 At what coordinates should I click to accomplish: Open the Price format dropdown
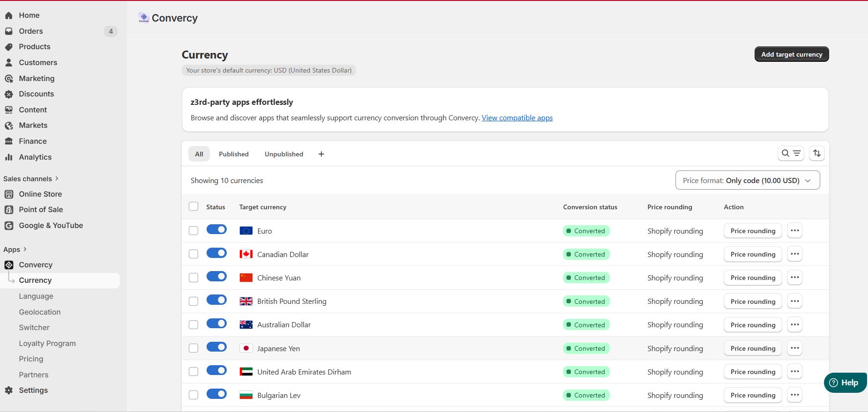[748, 180]
